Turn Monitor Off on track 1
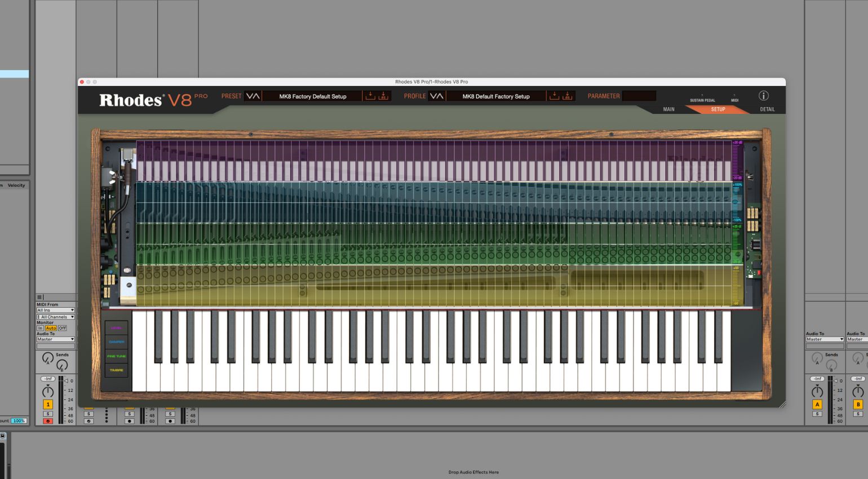This screenshot has width=868, height=479. tap(63, 328)
